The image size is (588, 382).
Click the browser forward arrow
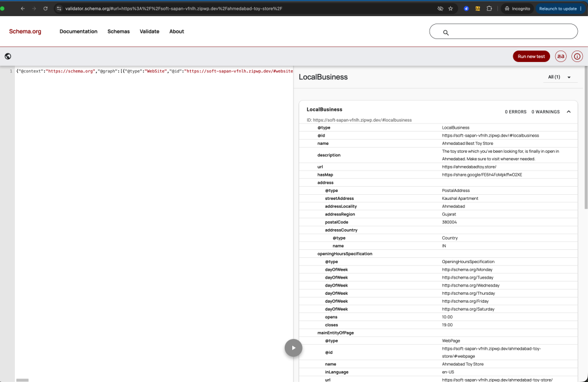[x=34, y=9]
